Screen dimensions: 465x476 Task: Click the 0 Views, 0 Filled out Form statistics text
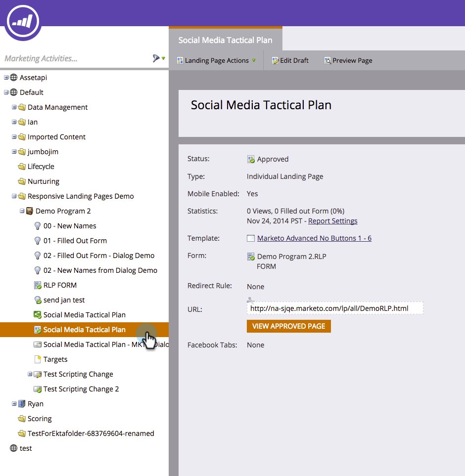tap(295, 211)
